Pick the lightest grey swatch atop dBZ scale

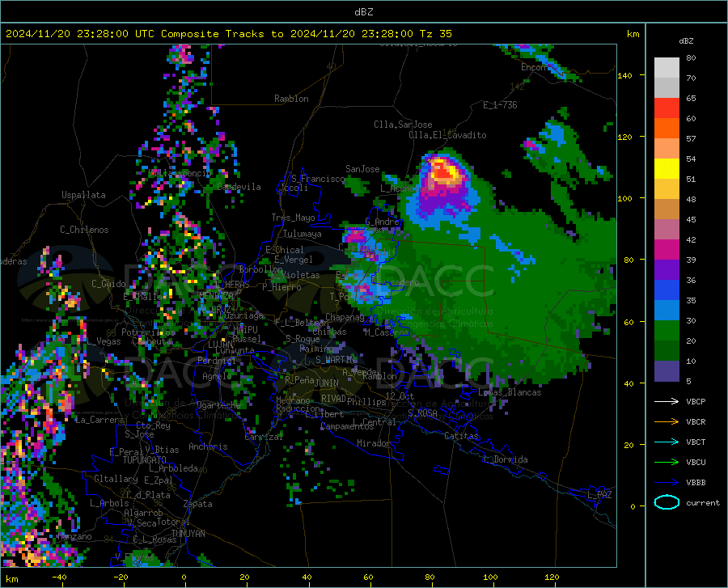667,68
